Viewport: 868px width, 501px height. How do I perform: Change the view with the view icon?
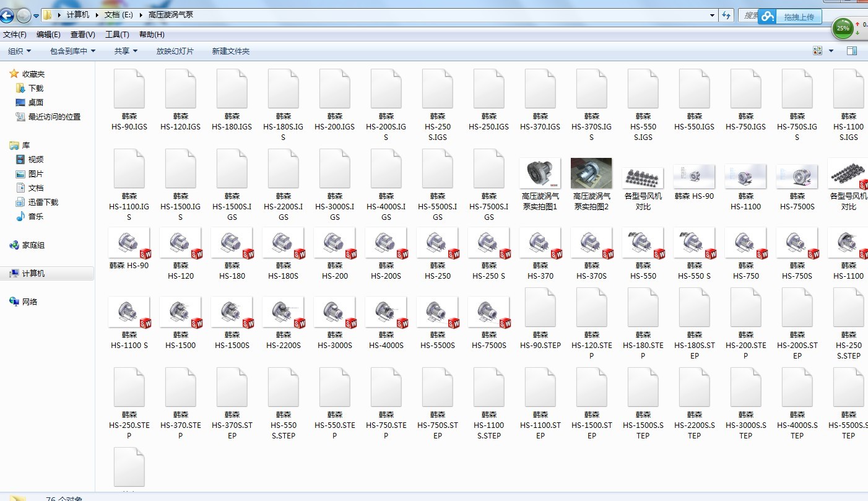(818, 51)
